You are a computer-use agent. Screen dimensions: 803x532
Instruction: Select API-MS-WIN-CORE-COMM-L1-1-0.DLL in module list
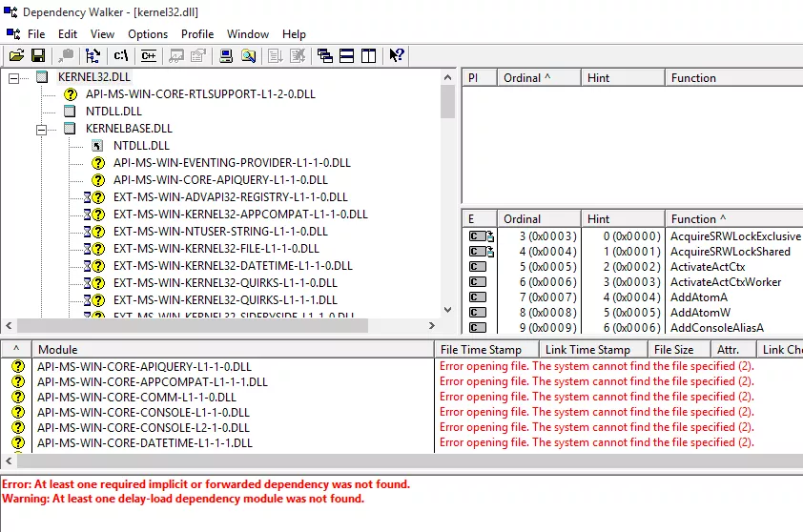pos(136,398)
